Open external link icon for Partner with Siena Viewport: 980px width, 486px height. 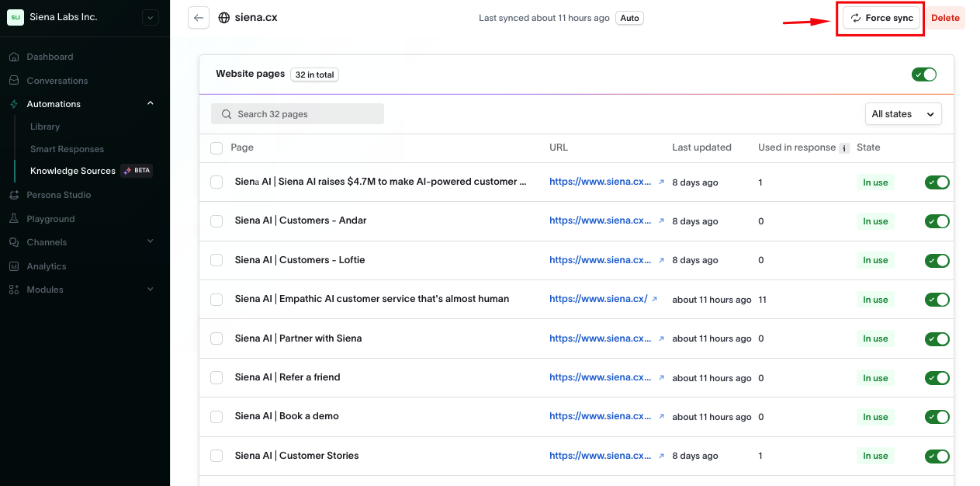(661, 338)
